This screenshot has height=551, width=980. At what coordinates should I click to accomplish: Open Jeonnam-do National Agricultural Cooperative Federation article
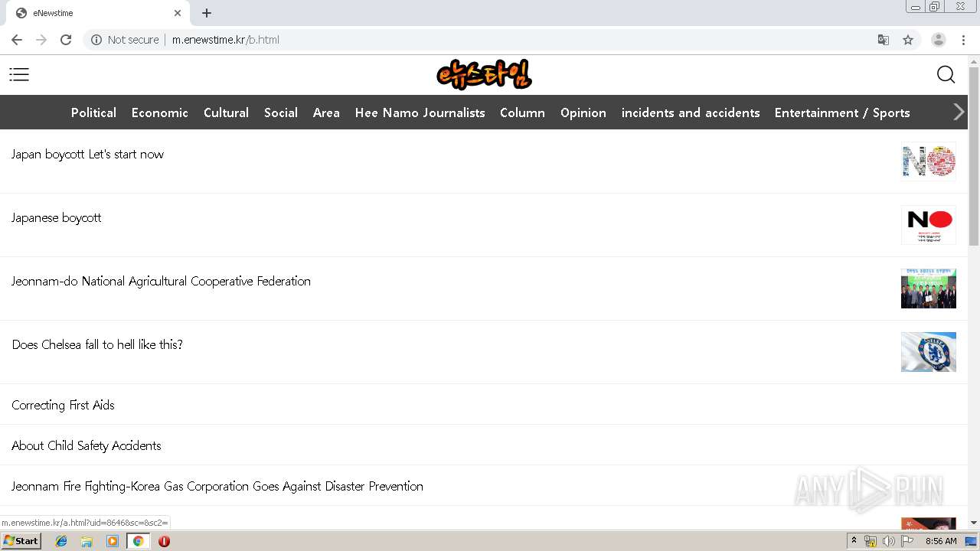tap(161, 281)
